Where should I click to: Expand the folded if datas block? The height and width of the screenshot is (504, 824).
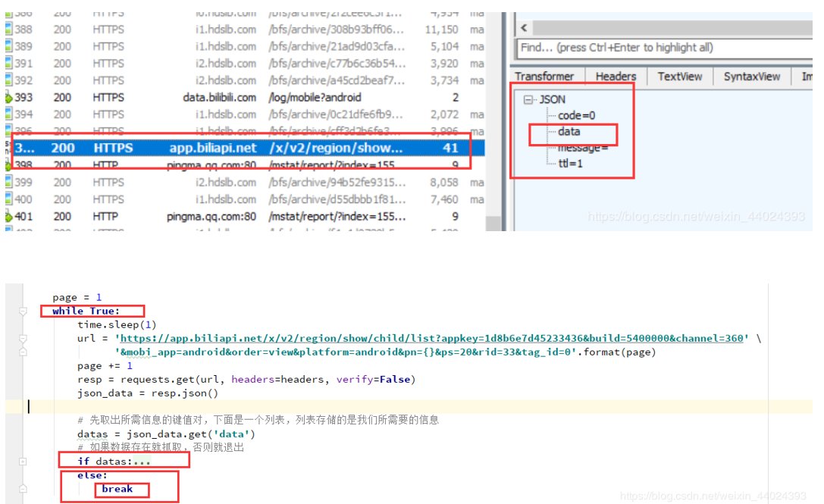23,462
